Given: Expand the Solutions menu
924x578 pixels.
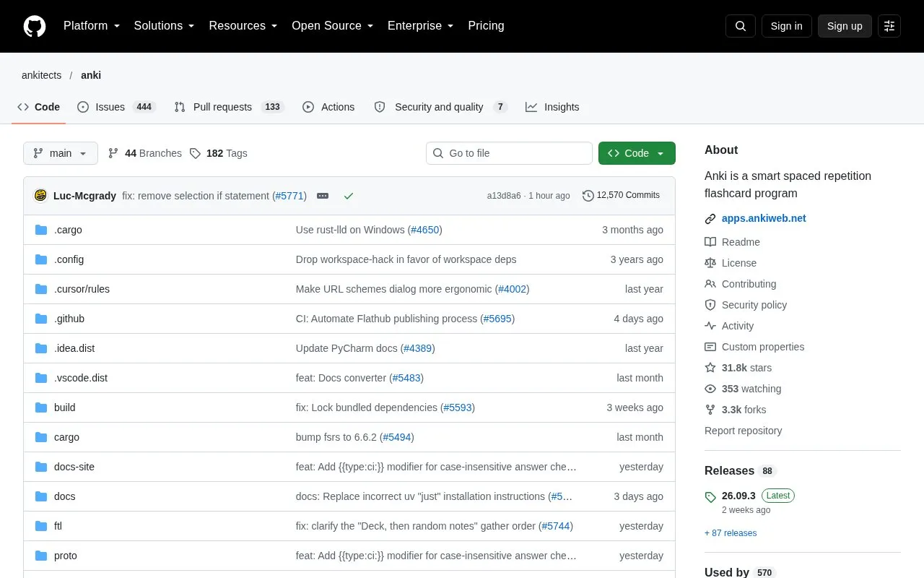Looking at the screenshot, I should click(165, 26).
